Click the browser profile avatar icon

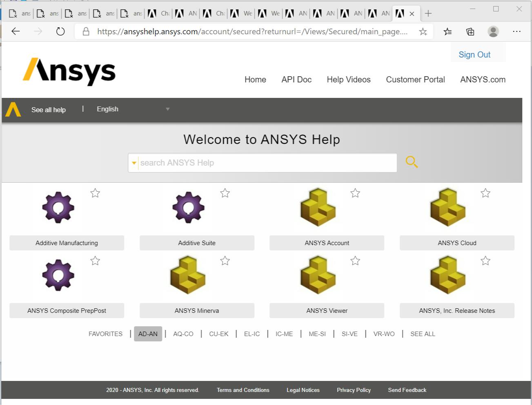pyautogui.click(x=493, y=31)
